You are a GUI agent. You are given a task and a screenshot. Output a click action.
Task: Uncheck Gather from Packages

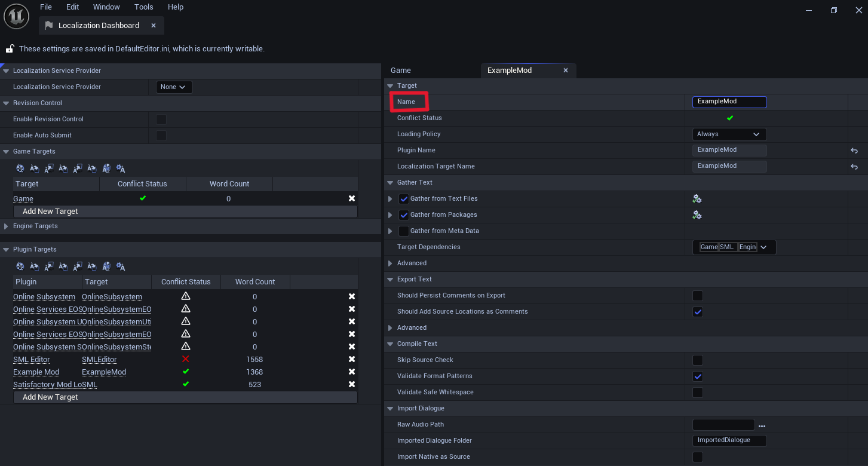(x=404, y=215)
